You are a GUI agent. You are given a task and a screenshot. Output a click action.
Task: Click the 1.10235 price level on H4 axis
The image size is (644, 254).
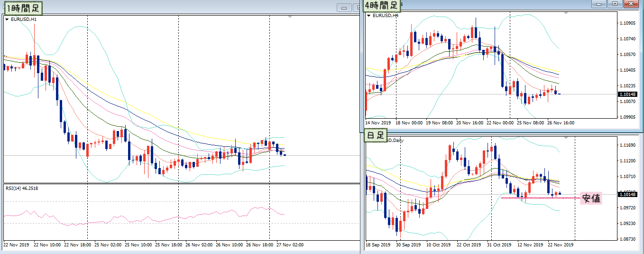point(627,85)
